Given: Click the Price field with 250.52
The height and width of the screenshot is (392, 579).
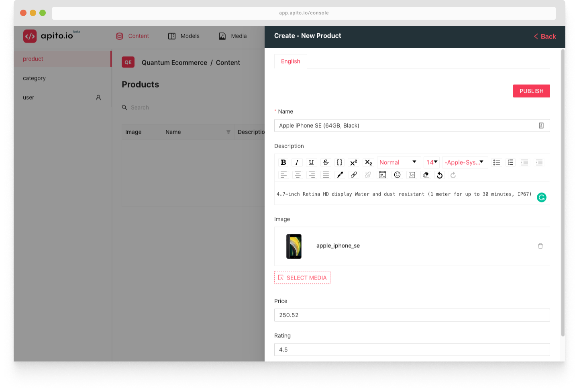Looking at the screenshot, I should 412,315.
